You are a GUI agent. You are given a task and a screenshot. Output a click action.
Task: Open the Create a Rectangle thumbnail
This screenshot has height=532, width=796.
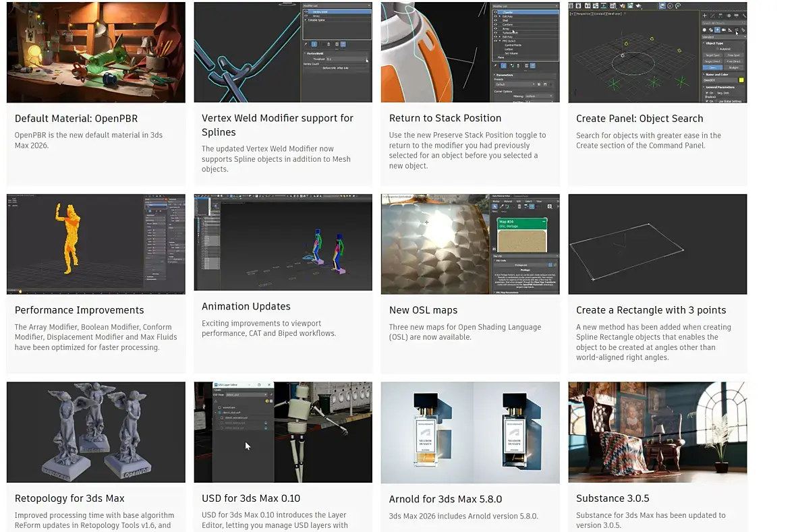[x=658, y=244]
